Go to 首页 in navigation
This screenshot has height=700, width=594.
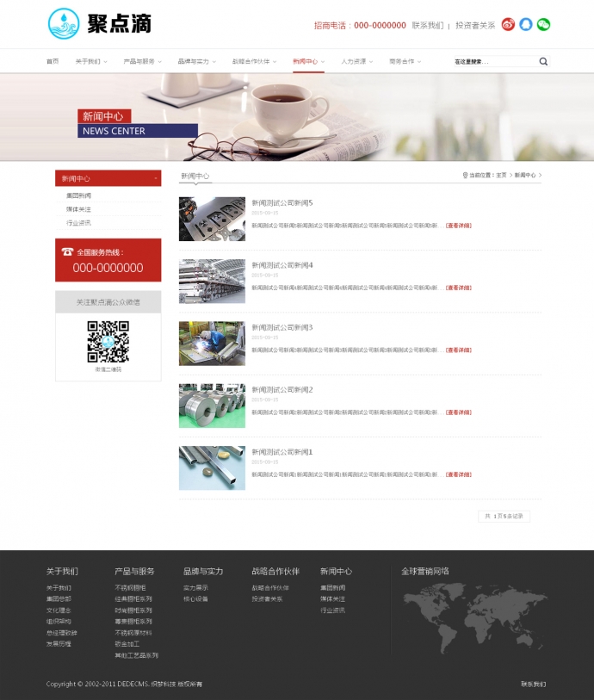point(53,61)
